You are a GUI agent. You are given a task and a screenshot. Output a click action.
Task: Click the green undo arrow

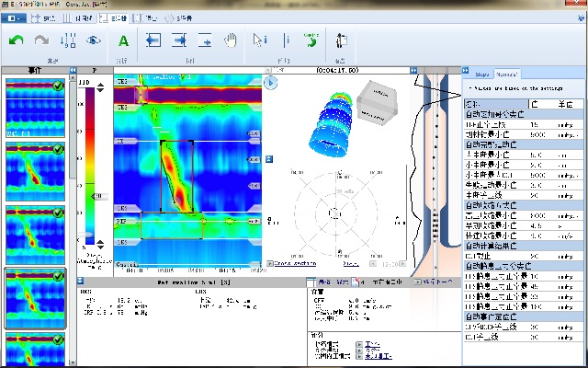pos(17,40)
